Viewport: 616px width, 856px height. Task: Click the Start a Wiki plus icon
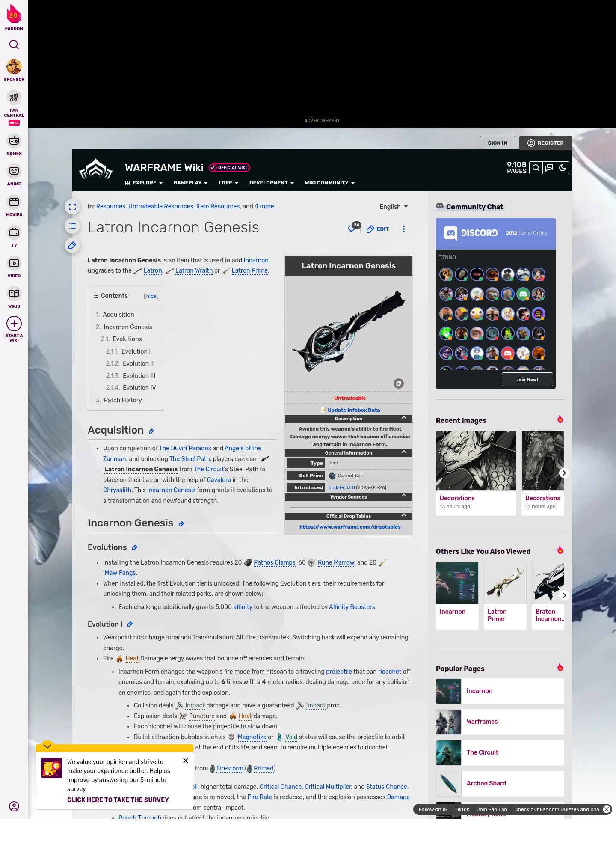pyautogui.click(x=14, y=324)
